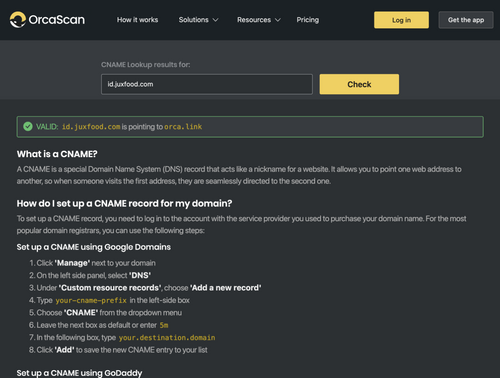The image size is (500, 378).
Task: Open the Pricing page
Action: 308,20
